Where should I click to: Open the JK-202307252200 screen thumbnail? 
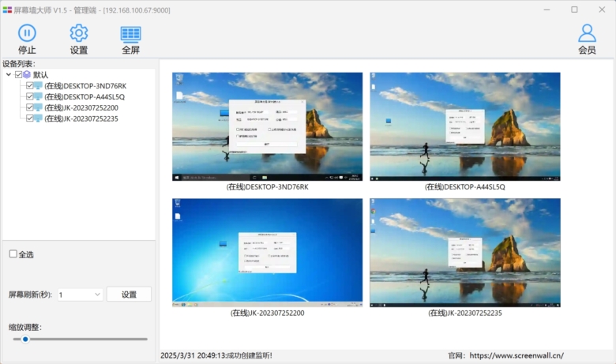point(267,253)
